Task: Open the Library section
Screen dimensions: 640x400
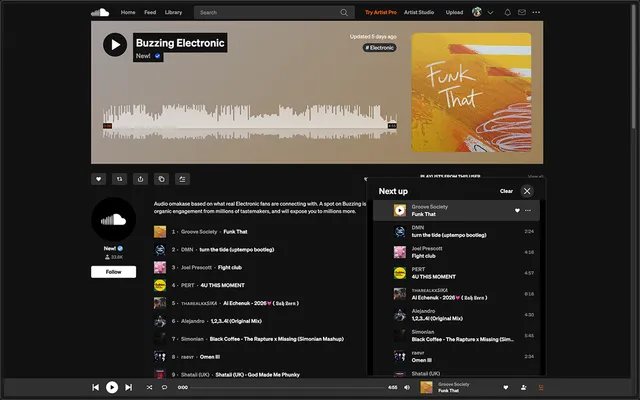Action: point(173,12)
